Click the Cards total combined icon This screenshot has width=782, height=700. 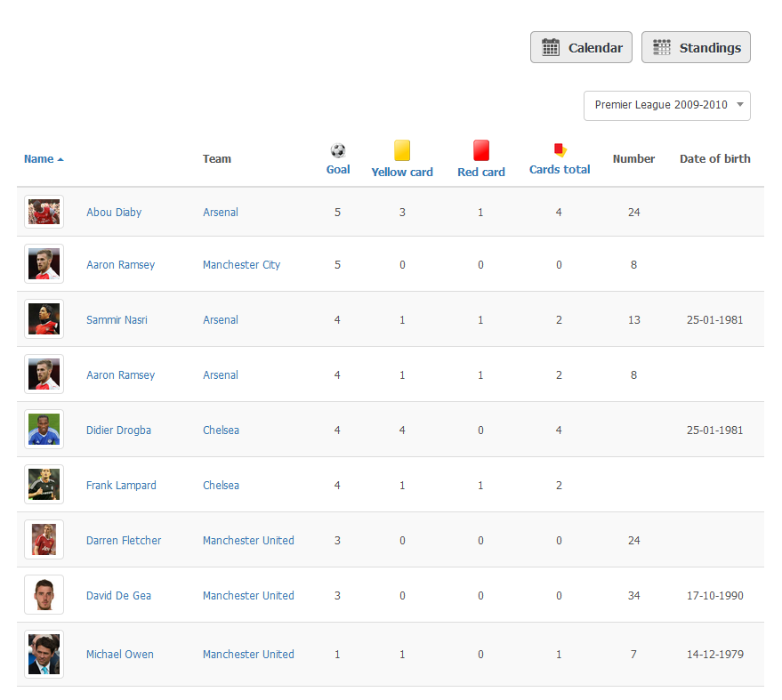click(x=560, y=149)
